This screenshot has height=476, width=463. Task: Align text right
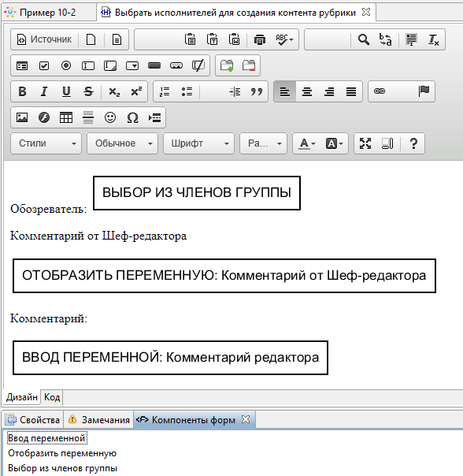[x=329, y=91]
